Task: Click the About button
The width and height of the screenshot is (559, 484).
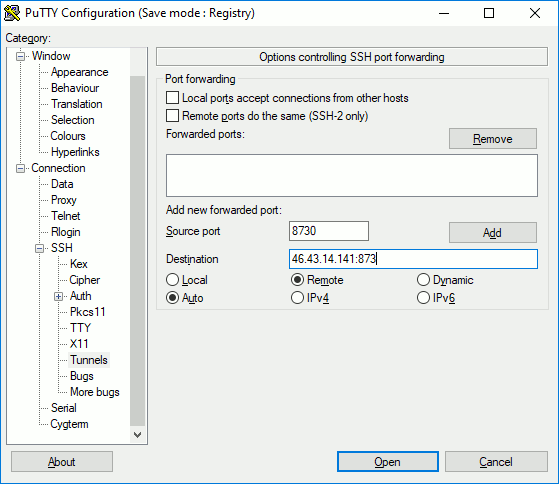Action: 62,462
